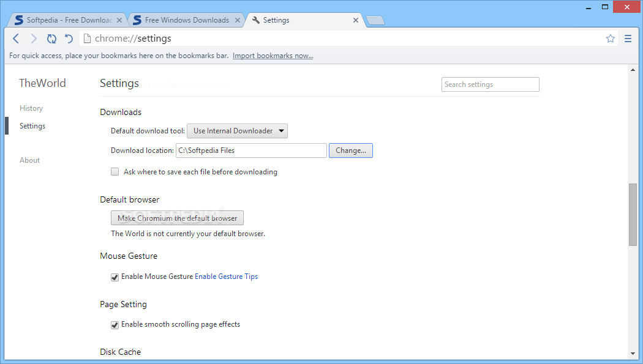This screenshot has width=643, height=364.
Task: Click the page icon in address bar
Action: 87,39
